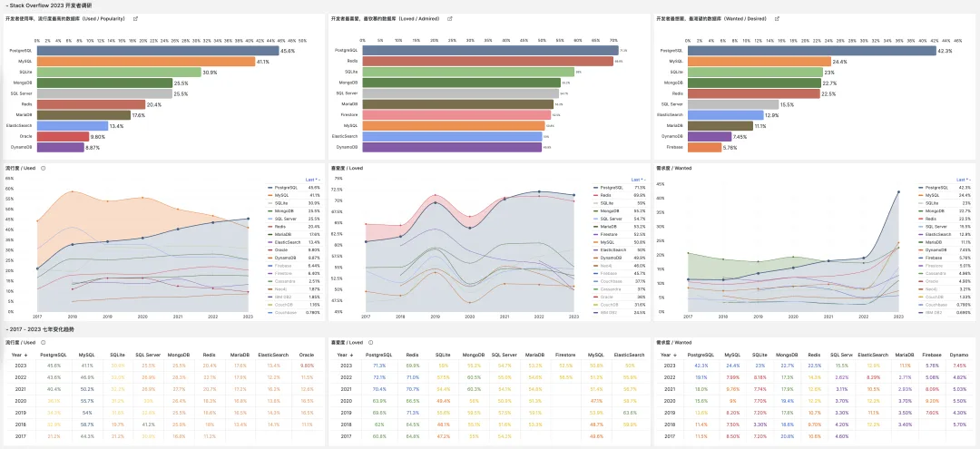Toggle MySQL series in Used chart legend
The height and width of the screenshot is (449, 980).
283,195
